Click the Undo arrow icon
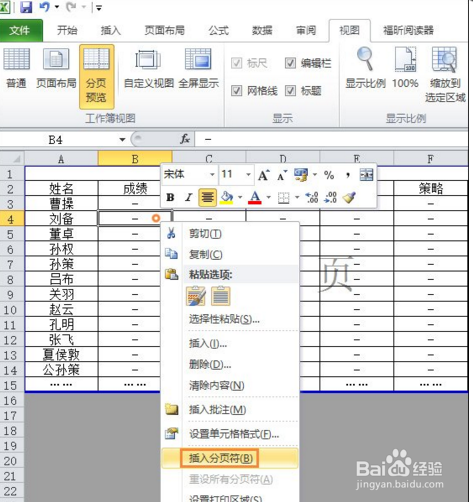 [45, 7]
